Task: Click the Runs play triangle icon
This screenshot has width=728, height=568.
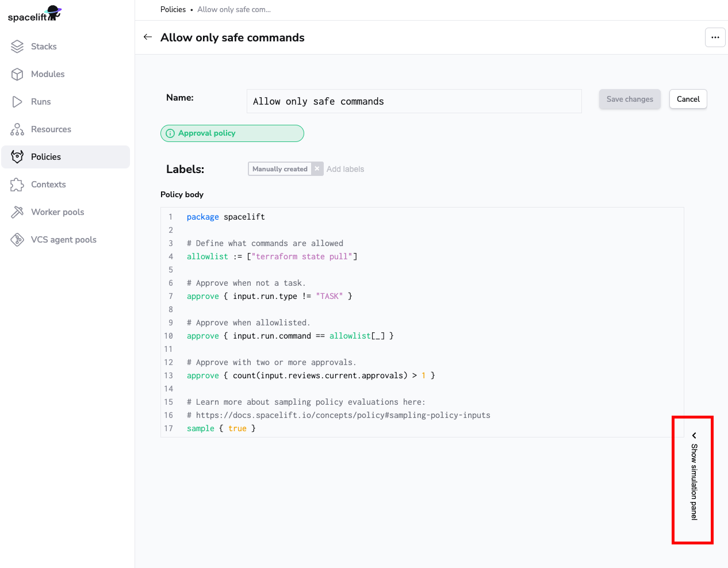Action: (17, 102)
